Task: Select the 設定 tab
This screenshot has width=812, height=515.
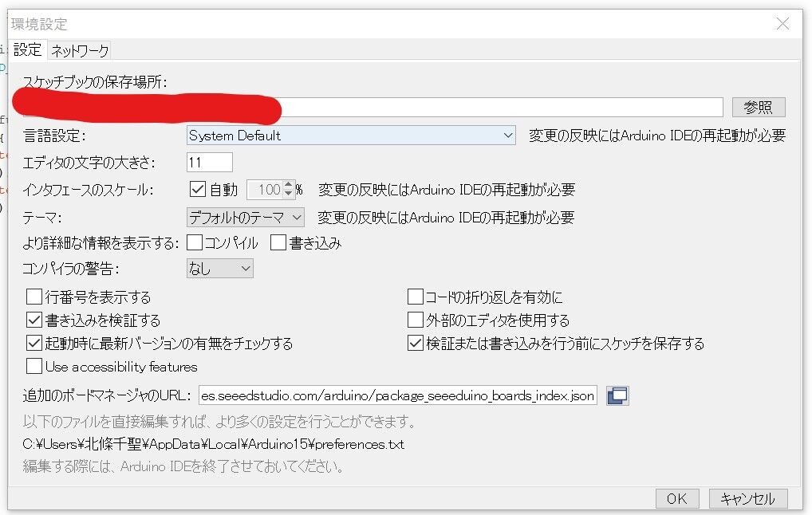Action: tap(27, 49)
